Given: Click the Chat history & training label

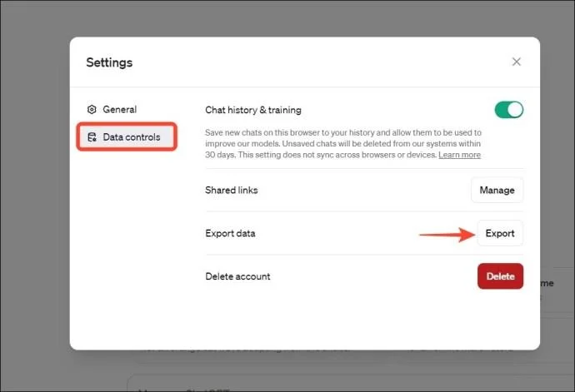Looking at the screenshot, I should 253,110.
